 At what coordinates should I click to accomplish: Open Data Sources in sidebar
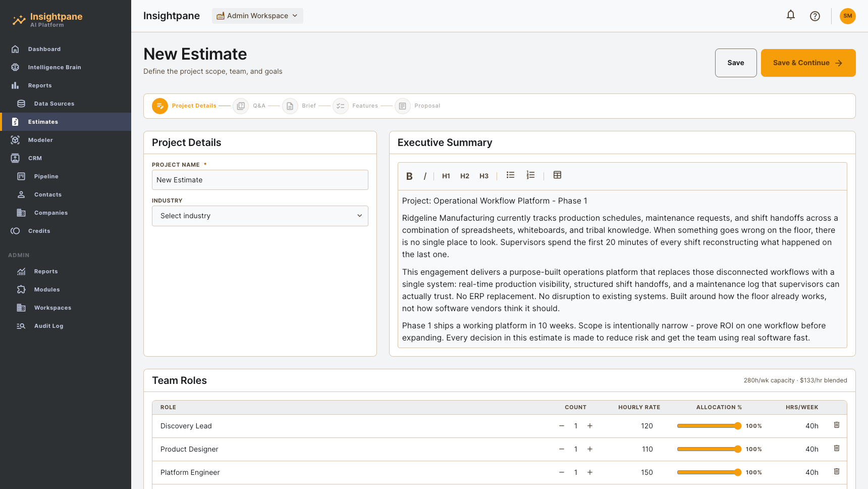tap(66, 104)
